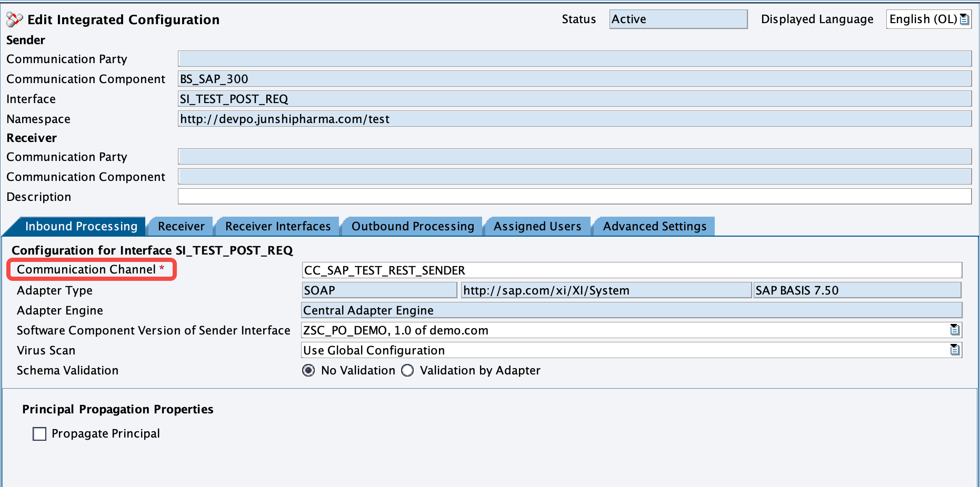Click Interface field SI_TEST_POST_REQ

(575, 98)
